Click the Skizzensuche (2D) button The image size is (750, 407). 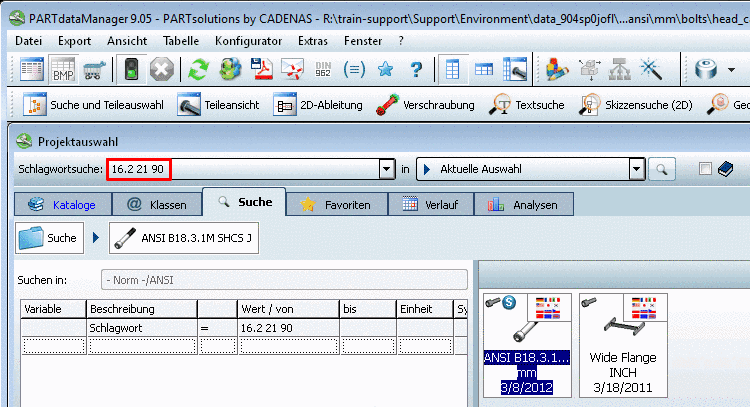(x=636, y=105)
